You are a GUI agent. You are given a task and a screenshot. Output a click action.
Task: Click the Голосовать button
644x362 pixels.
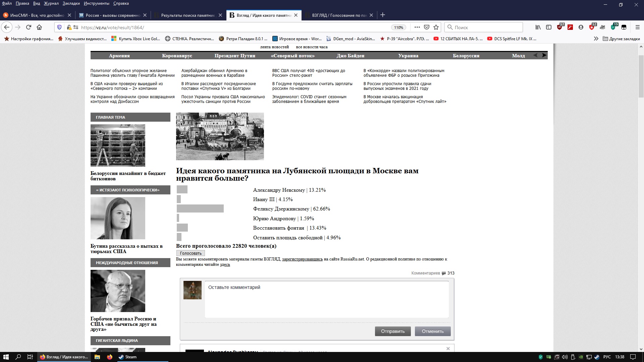[x=191, y=253]
